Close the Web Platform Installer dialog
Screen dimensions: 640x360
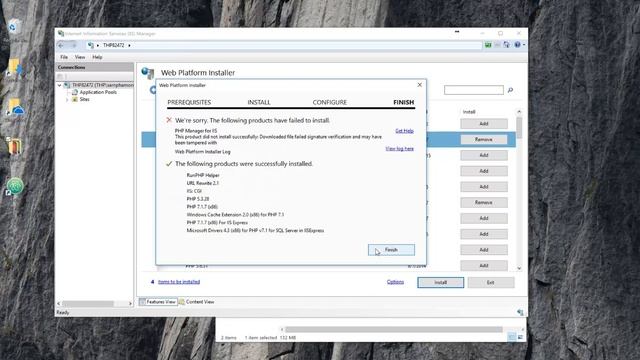tap(420, 85)
